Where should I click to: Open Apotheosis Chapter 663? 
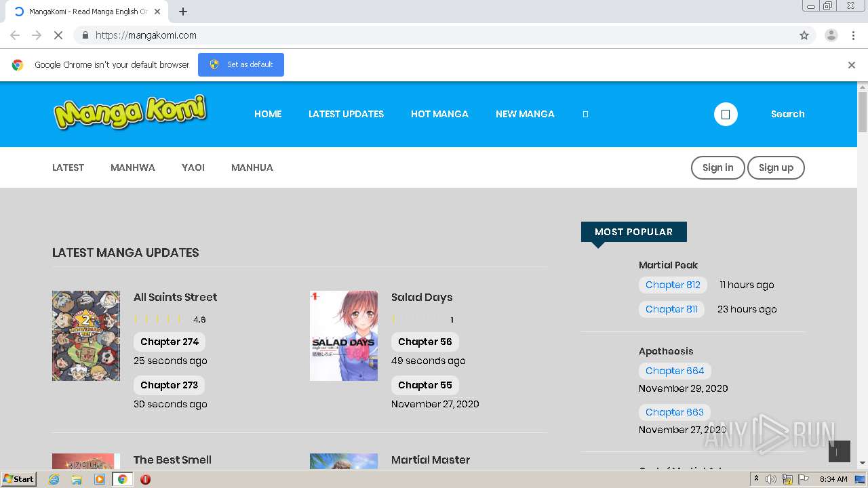(675, 412)
